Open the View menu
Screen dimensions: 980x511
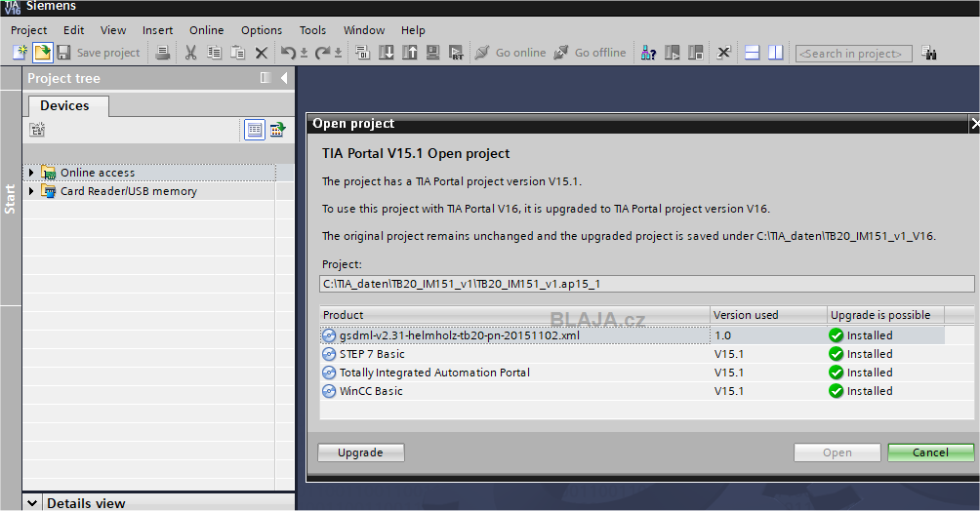pyautogui.click(x=113, y=30)
